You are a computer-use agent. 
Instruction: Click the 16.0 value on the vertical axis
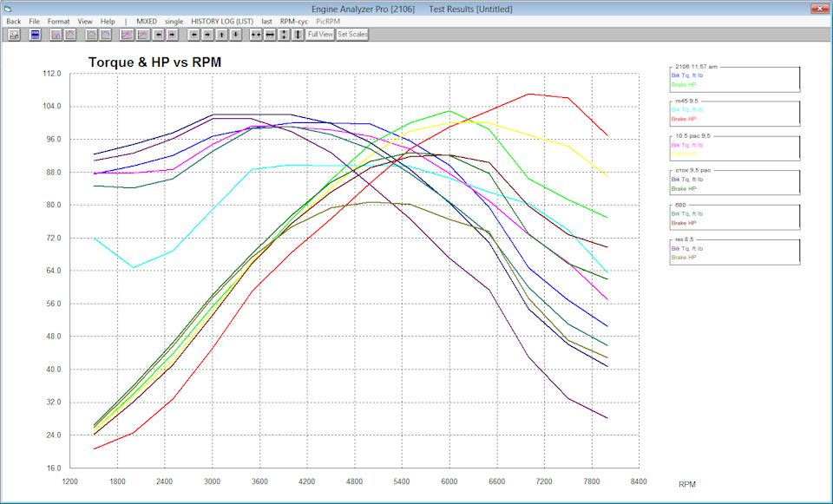point(52,468)
